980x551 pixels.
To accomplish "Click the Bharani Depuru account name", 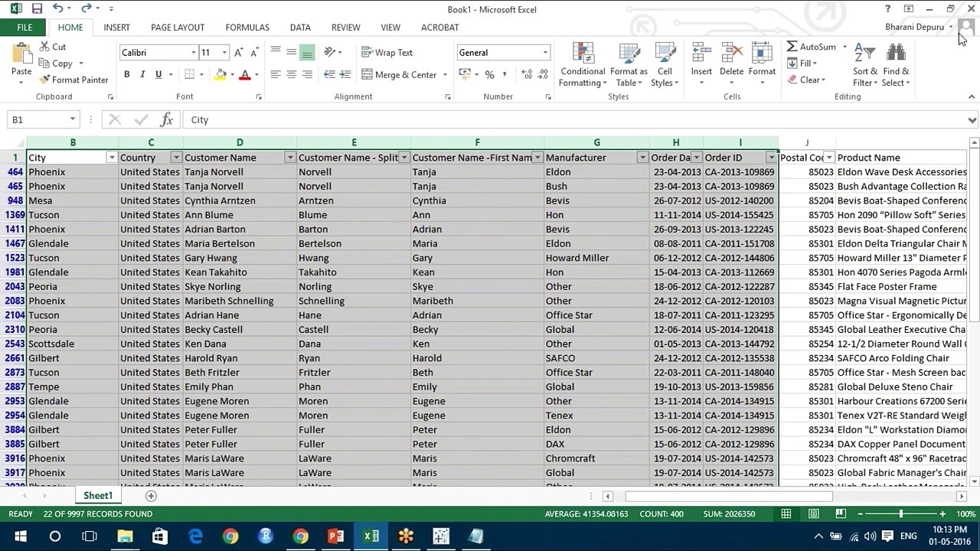I will [914, 27].
